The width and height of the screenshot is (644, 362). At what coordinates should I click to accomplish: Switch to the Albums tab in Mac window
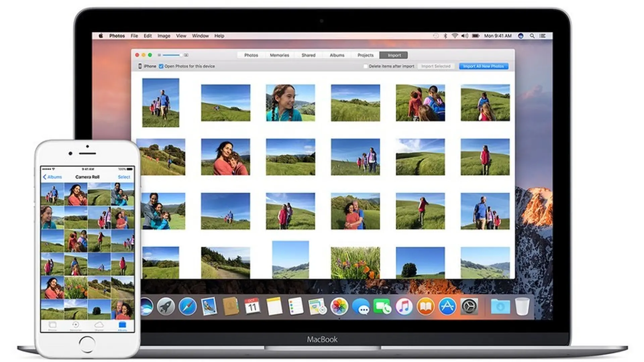(337, 55)
